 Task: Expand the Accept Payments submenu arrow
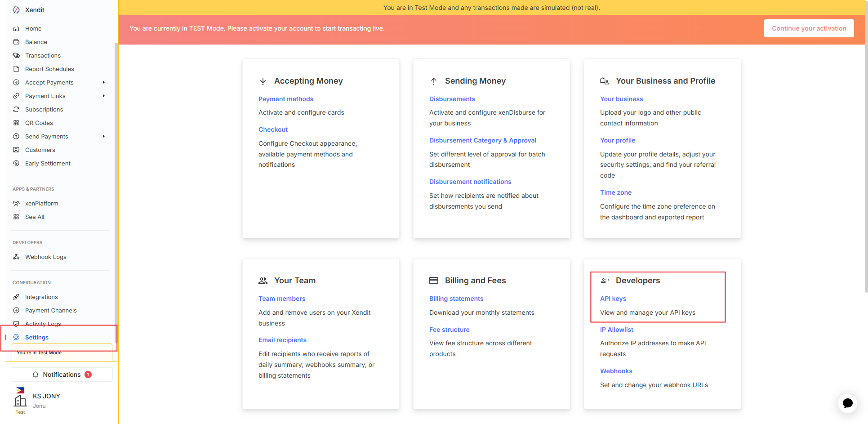tap(104, 82)
